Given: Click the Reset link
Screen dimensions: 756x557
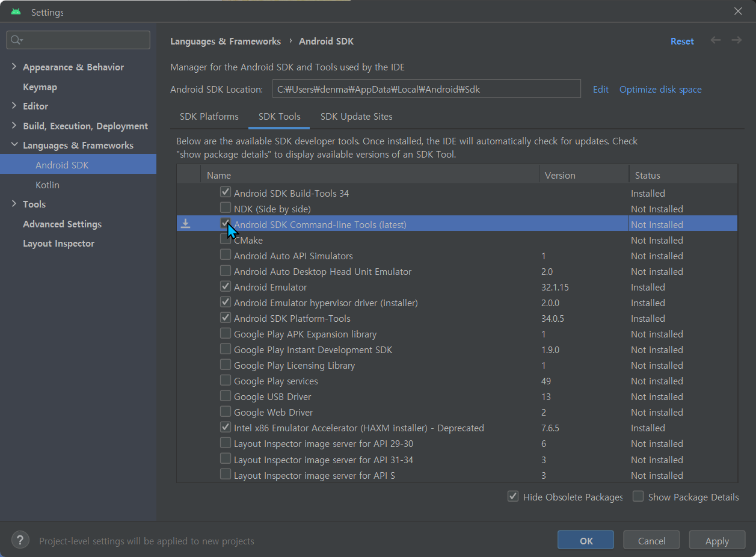Looking at the screenshot, I should [x=682, y=41].
